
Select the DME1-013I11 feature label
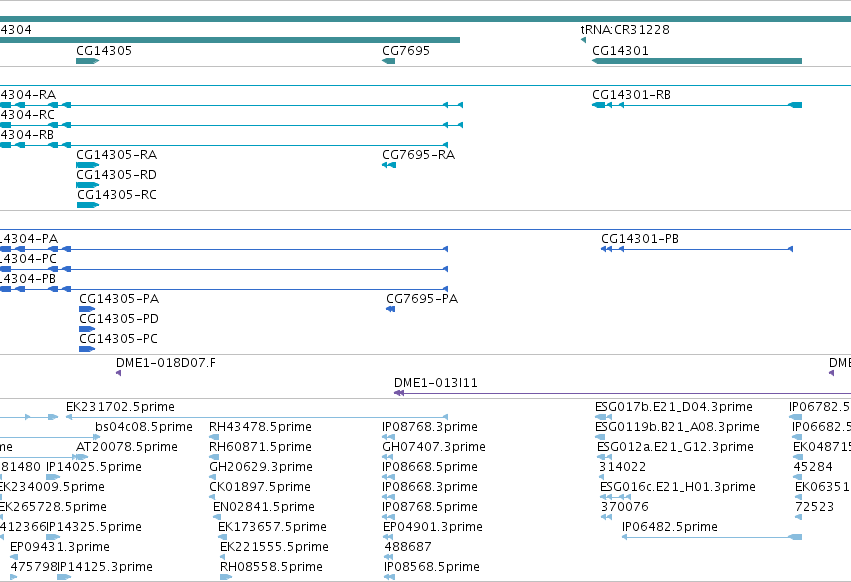pyautogui.click(x=436, y=383)
